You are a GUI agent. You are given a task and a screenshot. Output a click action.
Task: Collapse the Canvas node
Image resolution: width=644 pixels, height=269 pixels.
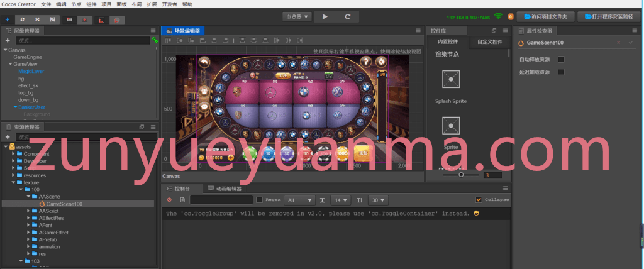tap(5, 50)
